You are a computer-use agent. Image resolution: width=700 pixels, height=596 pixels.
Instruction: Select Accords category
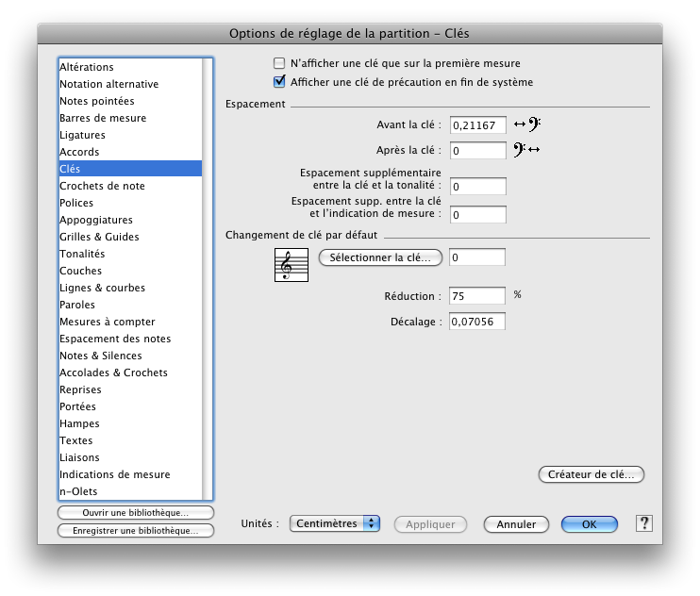tap(130, 152)
